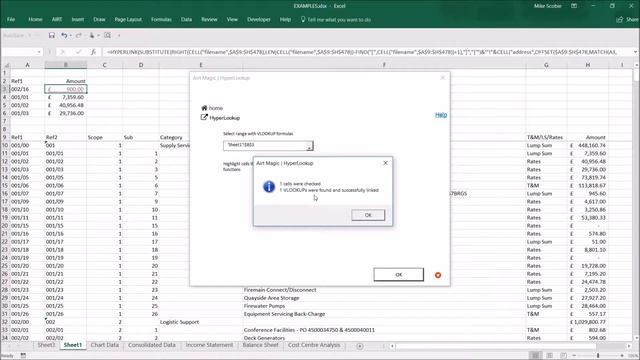
Task: Click Tell me what you want to do
Action: (x=336, y=19)
